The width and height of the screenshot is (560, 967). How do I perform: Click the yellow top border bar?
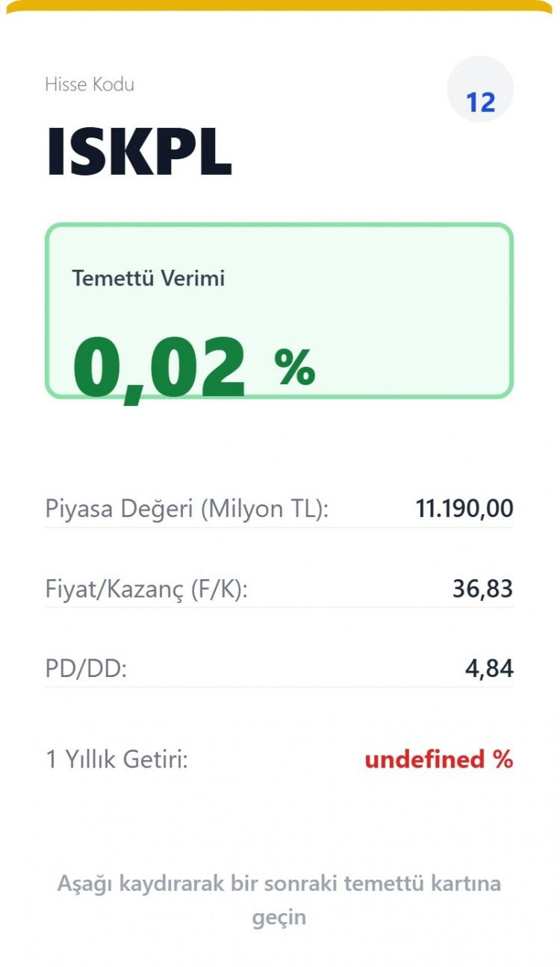[279, 6]
